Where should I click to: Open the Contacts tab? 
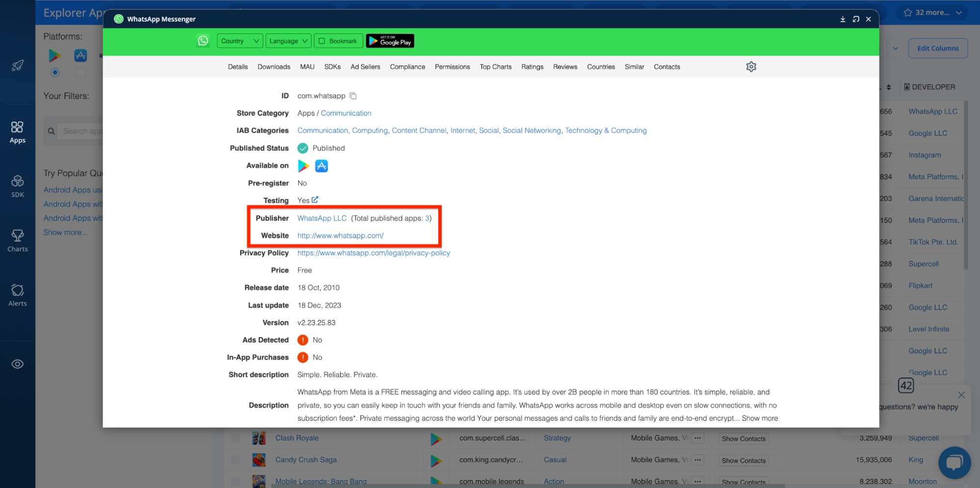(x=667, y=67)
